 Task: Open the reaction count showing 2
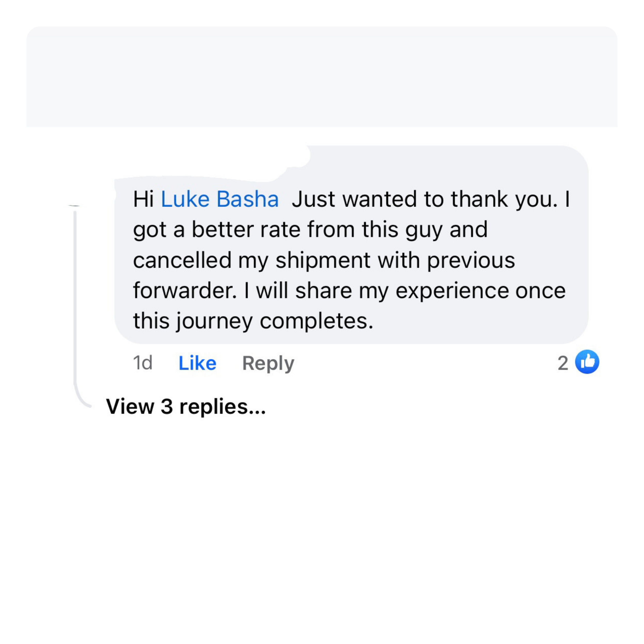point(563,363)
